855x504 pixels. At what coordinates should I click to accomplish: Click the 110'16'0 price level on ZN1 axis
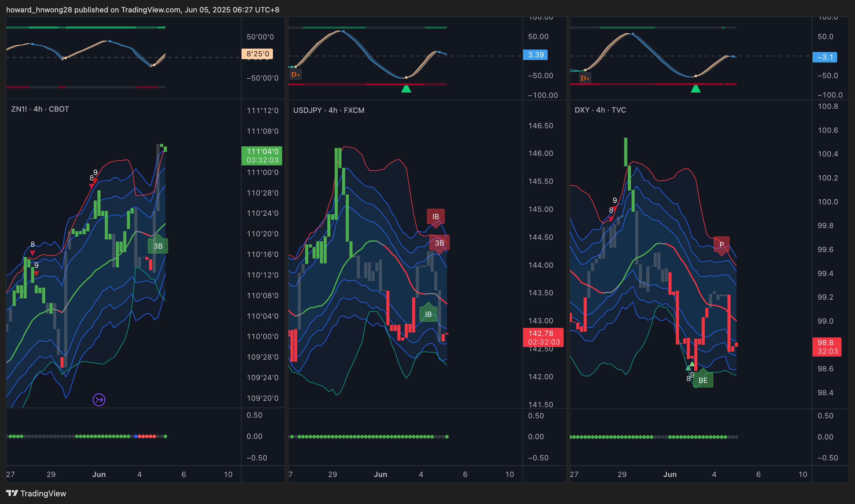point(262,254)
